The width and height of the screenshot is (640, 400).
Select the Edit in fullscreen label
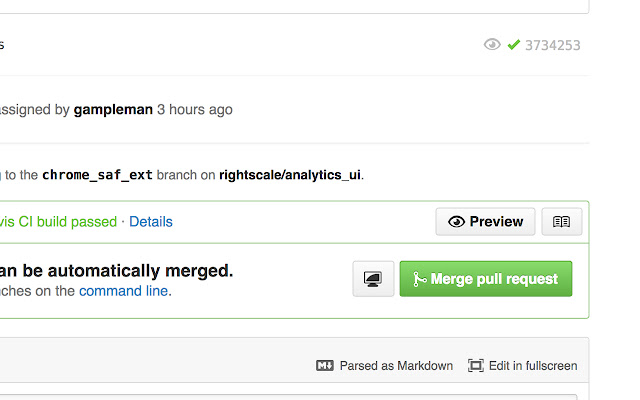(x=533, y=366)
